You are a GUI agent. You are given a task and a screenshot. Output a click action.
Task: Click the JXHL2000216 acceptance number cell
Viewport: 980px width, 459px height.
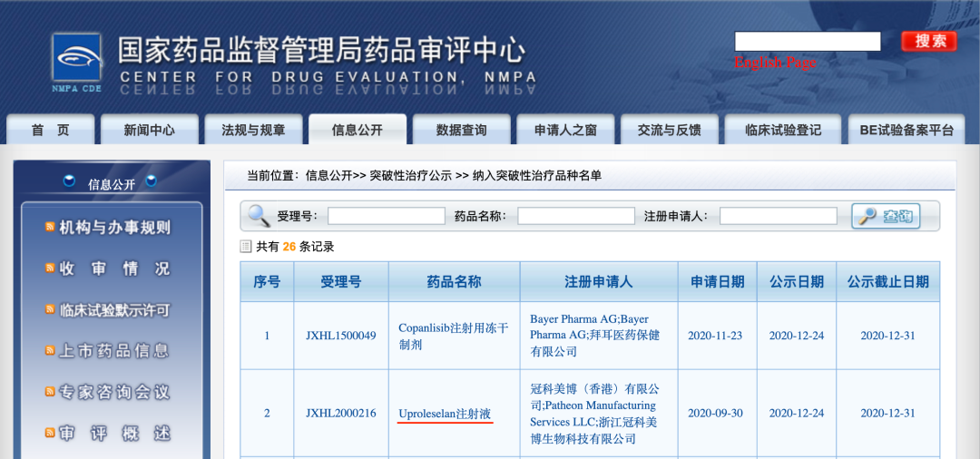(341, 414)
